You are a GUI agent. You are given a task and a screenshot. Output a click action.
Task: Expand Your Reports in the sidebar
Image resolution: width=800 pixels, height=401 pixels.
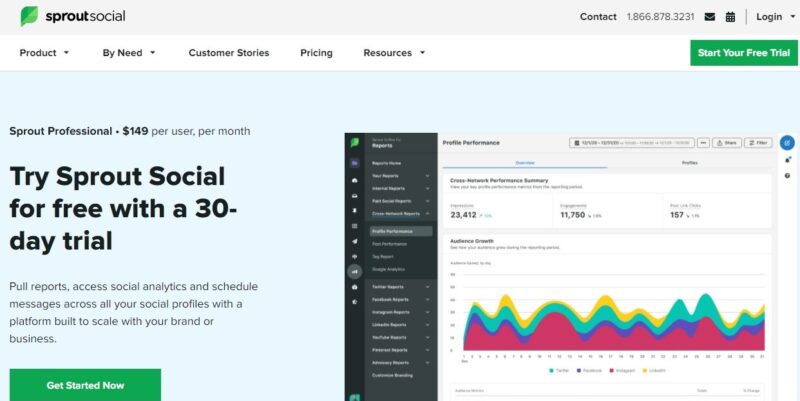[401, 176]
